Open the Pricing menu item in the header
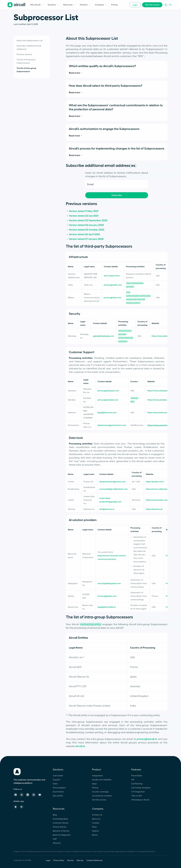Image resolution: width=181 pixels, height=868 pixels. 114,5
